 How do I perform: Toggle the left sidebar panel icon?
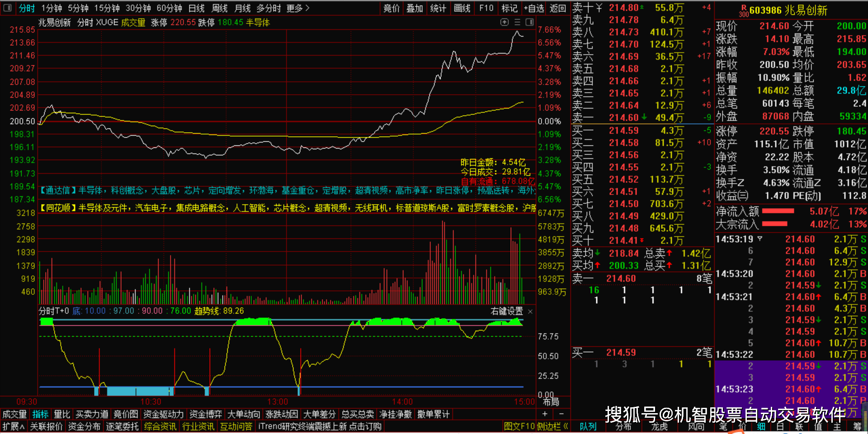click(7, 8)
